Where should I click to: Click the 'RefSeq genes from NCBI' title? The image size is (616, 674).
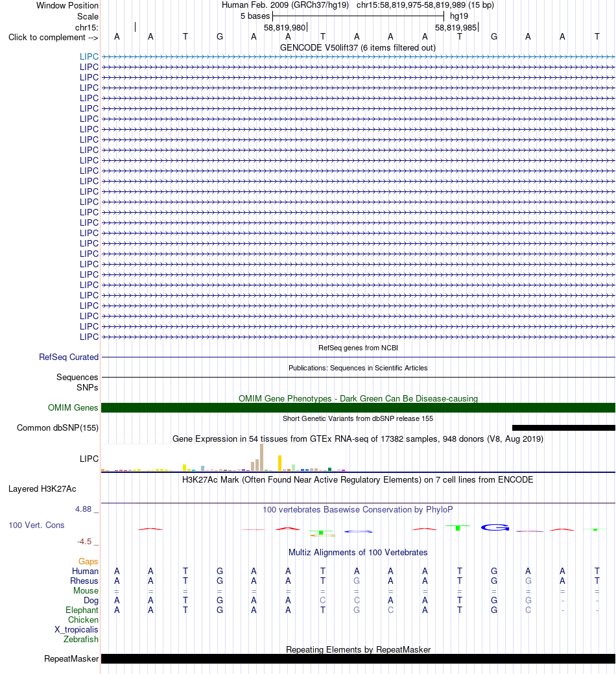[358, 348]
